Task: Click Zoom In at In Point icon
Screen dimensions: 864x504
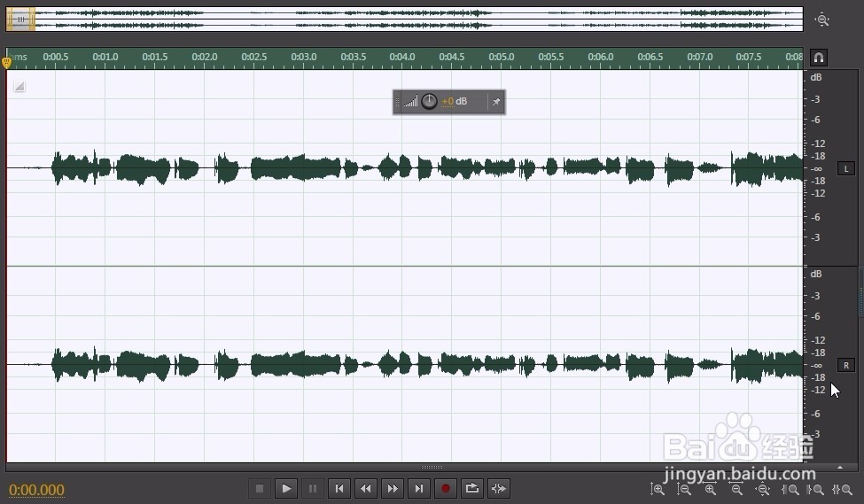Action: 790,489
